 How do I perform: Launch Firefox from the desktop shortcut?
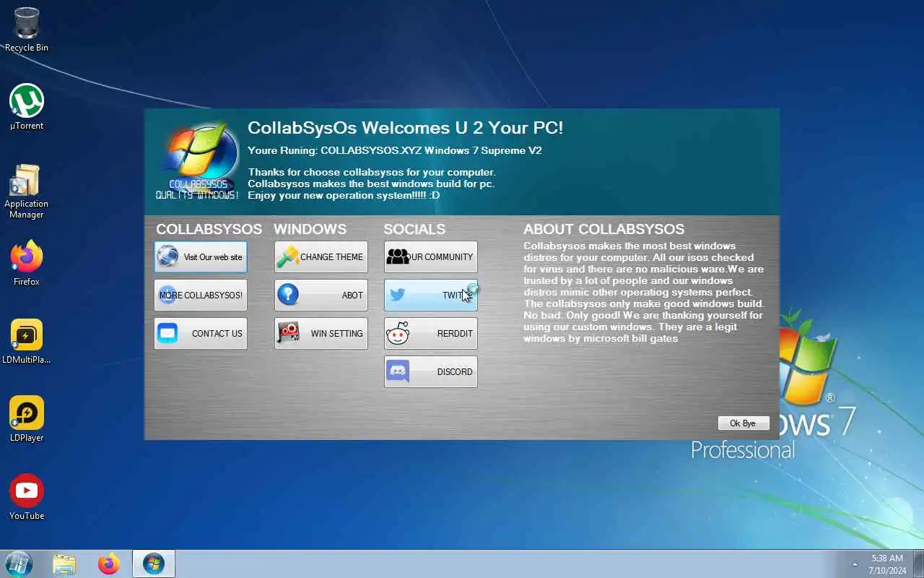pyautogui.click(x=27, y=263)
